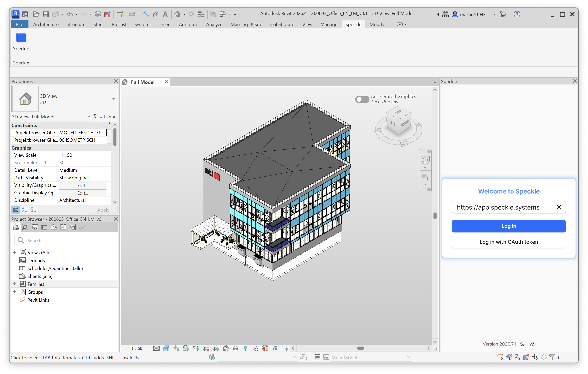Viewport: 588px width, 374px height.
Task: Toggle Speckle dark mode moon icon
Action: pos(523,344)
